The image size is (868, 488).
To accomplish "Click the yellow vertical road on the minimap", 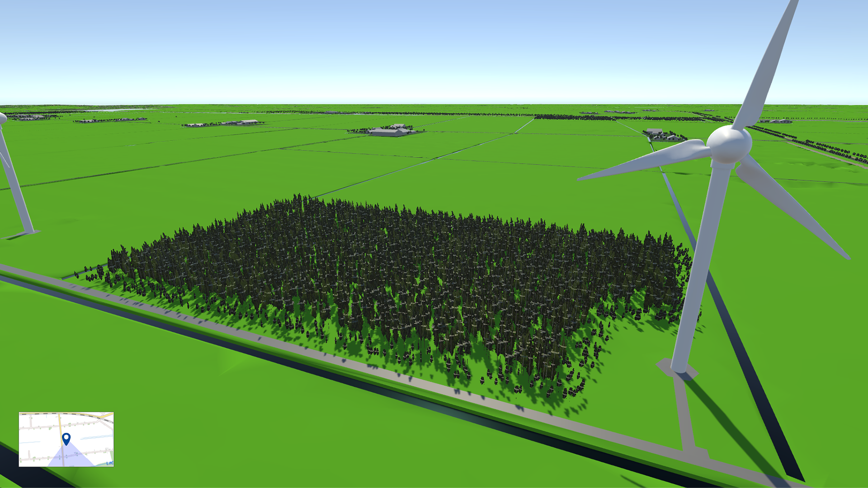I will 61,427.
